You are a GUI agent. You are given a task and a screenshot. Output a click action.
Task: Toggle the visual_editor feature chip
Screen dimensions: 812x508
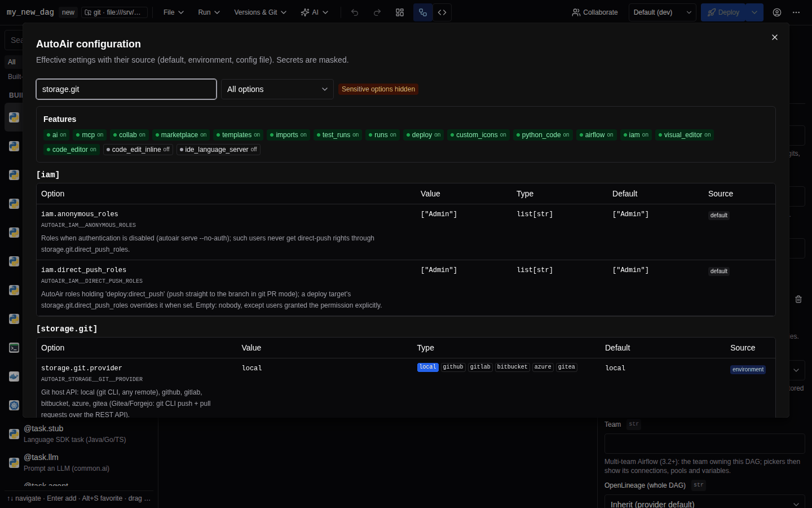(x=685, y=135)
